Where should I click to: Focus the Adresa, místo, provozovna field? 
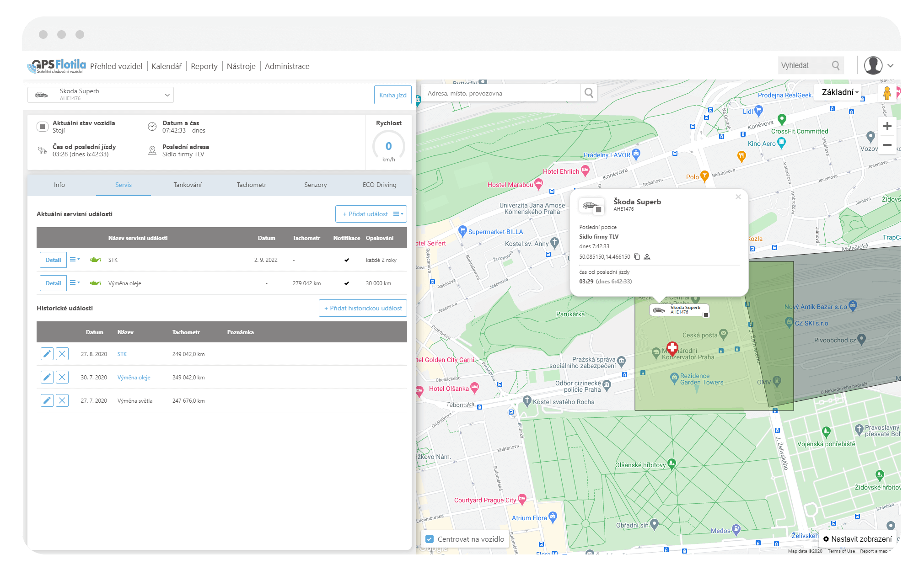500,93
